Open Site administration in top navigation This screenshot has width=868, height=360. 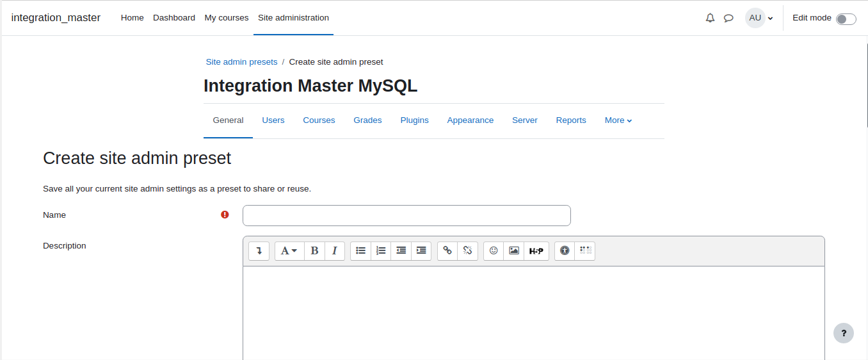(293, 18)
